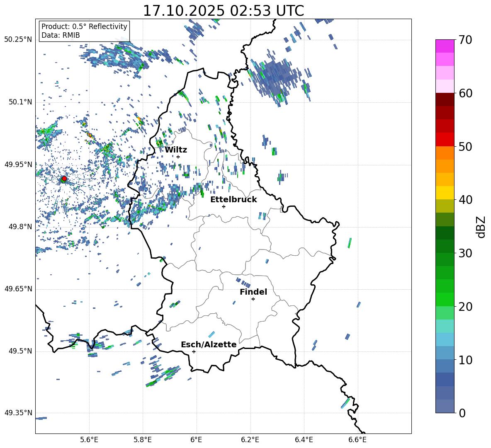Click the colorbar tick label 70
This screenshot has height=448, width=491.
pyautogui.click(x=465, y=40)
